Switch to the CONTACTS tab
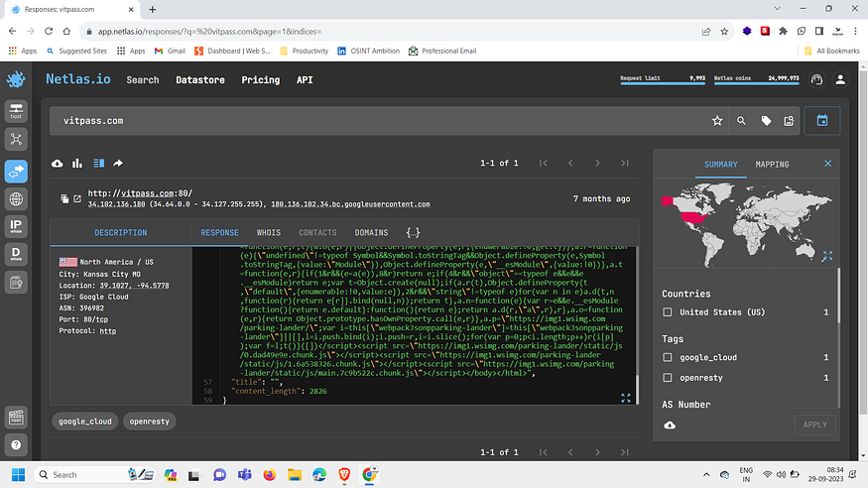Screen dimensions: 868x488 317,232
